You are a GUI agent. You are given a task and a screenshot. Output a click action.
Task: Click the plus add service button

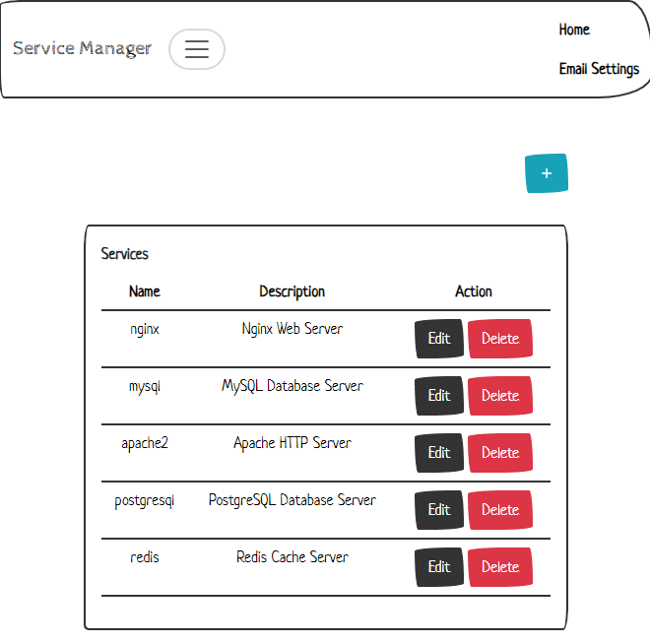tap(547, 173)
